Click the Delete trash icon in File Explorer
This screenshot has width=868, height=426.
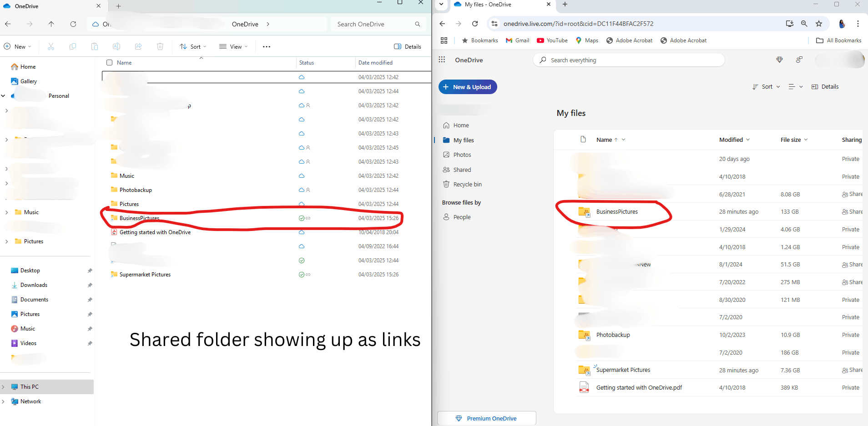click(160, 46)
